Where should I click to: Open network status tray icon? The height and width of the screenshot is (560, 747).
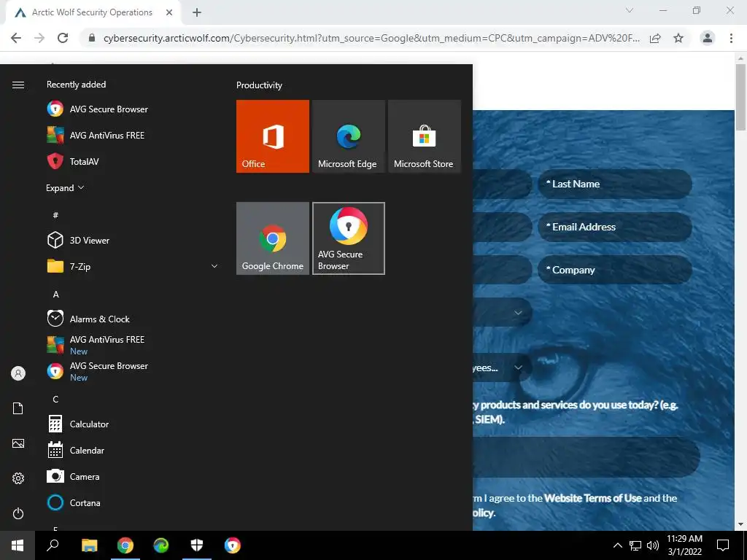coord(635,545)
